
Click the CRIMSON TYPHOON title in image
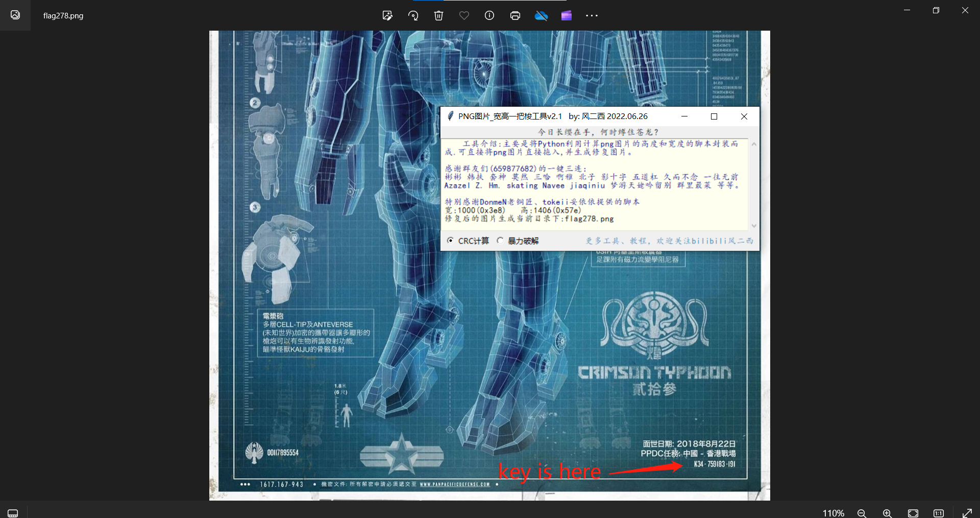pyautogui.click(x=654, y=372)
